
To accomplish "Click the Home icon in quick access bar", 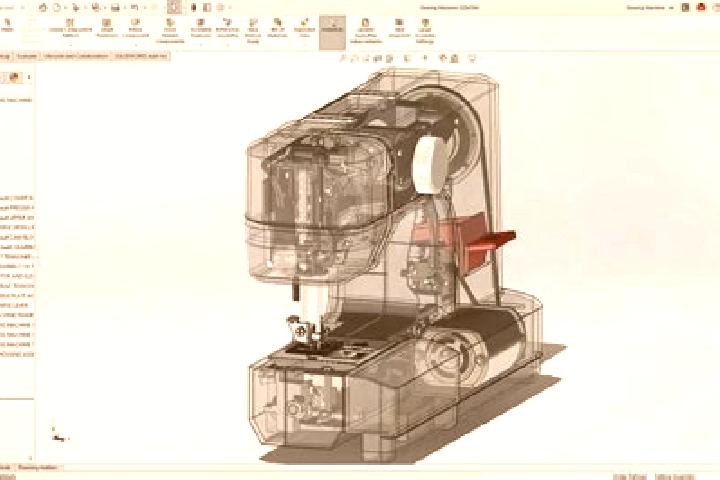I will 43,7.
